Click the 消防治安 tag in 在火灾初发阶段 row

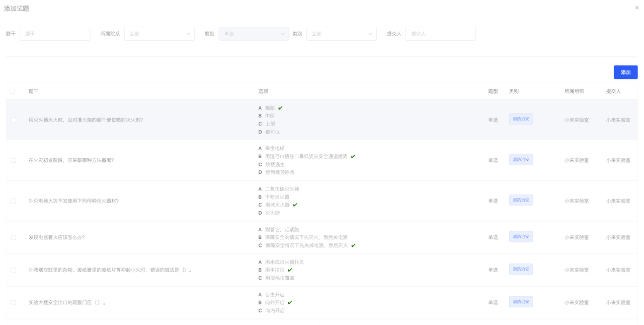(x=521, y=160)
